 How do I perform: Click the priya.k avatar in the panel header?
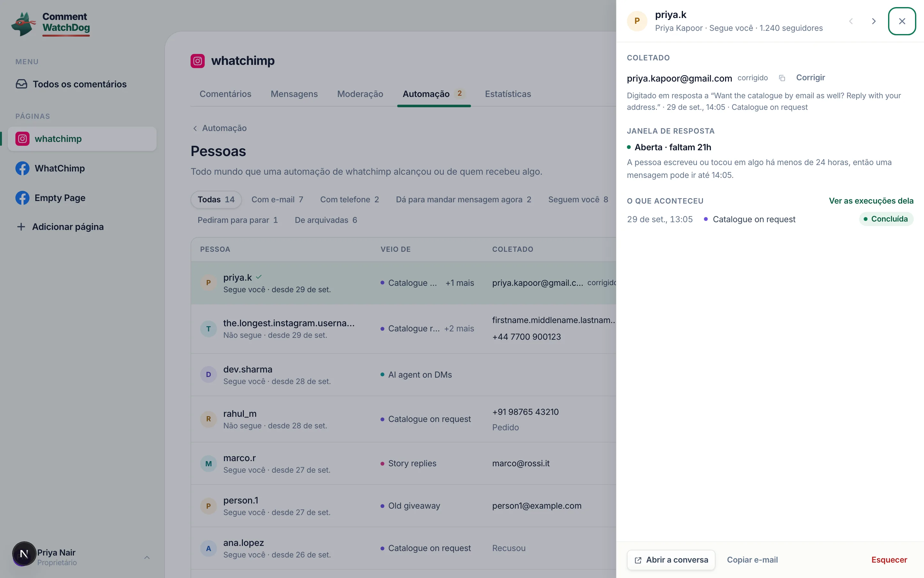pyautogui.click(x=637, y=21)
